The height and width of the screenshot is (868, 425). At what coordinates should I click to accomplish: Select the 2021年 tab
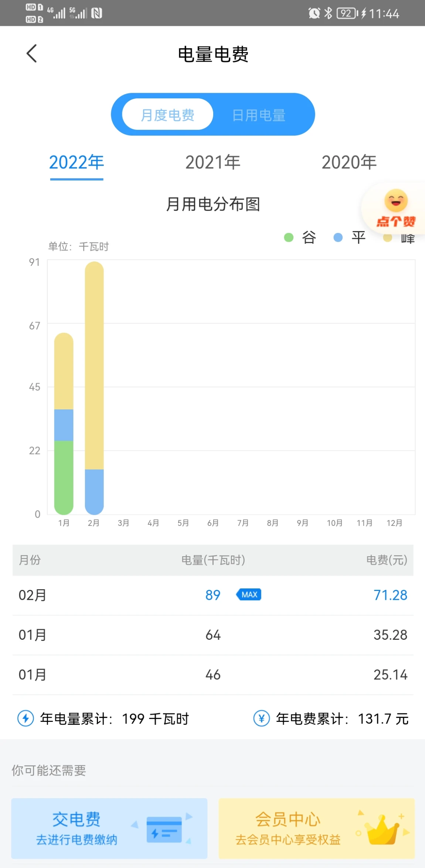tap(212, 162)
